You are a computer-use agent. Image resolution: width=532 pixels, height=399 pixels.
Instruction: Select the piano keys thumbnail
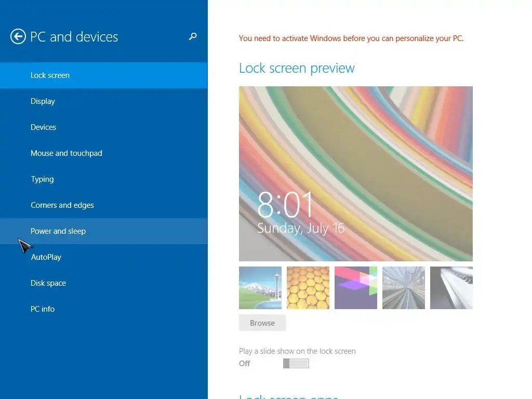tap(451, 288)
